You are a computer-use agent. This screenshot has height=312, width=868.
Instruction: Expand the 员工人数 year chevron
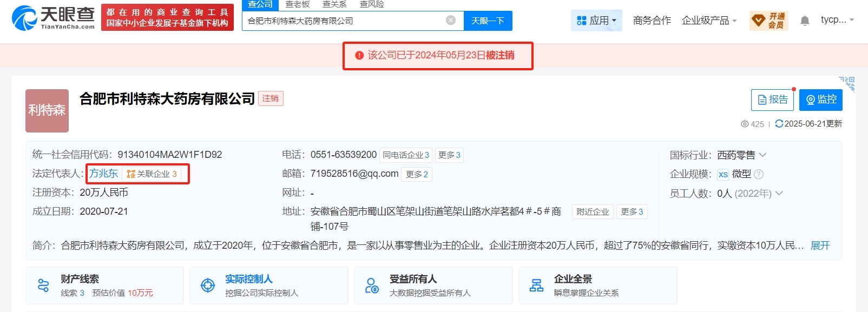[779, 193]
